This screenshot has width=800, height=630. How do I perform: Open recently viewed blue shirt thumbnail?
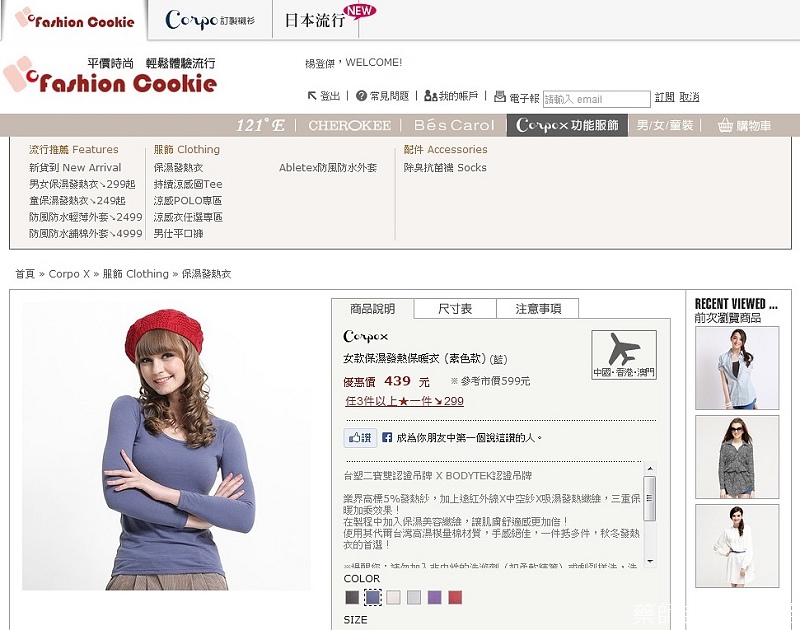tap(737, 368)
